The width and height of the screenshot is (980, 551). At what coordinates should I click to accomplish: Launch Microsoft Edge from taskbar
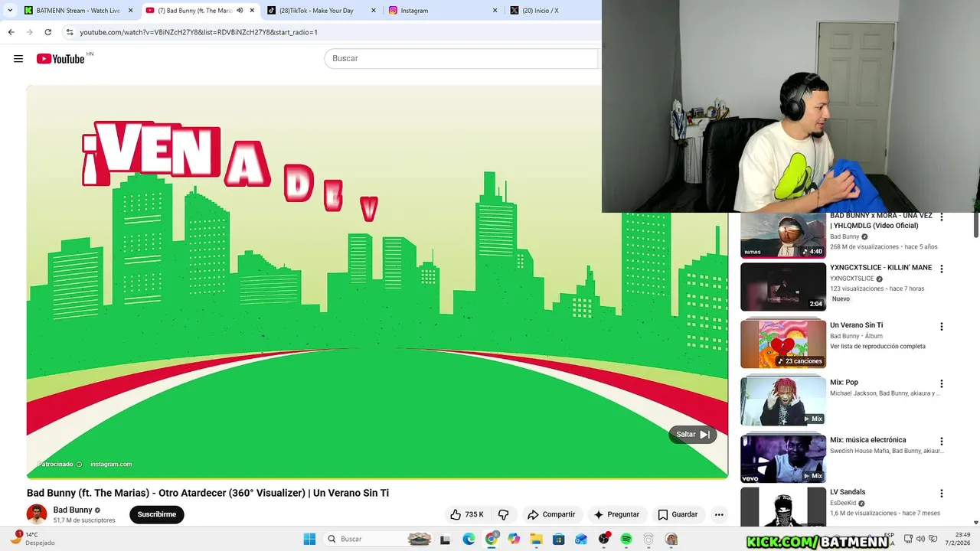point(469,539)
